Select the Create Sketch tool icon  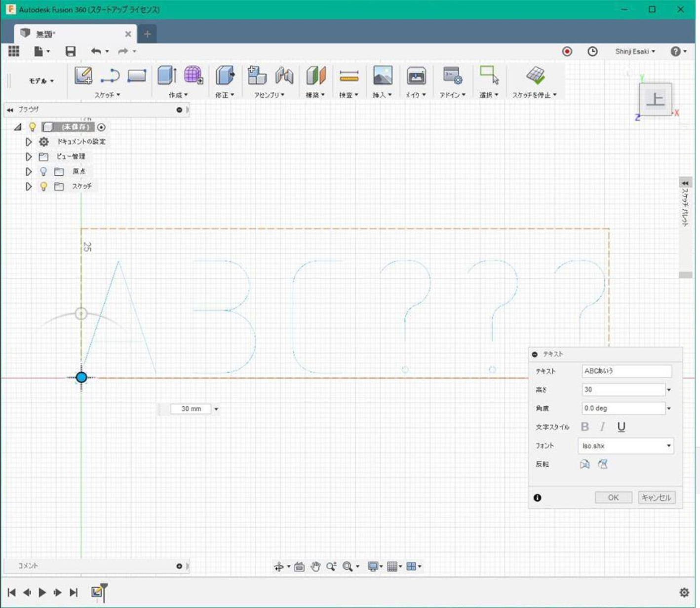point(83,76)
